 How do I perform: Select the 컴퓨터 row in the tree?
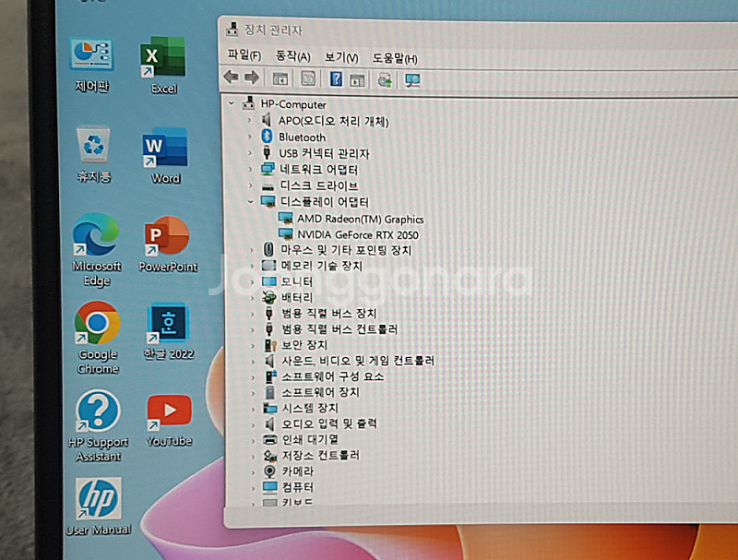(x=297, y=487)
